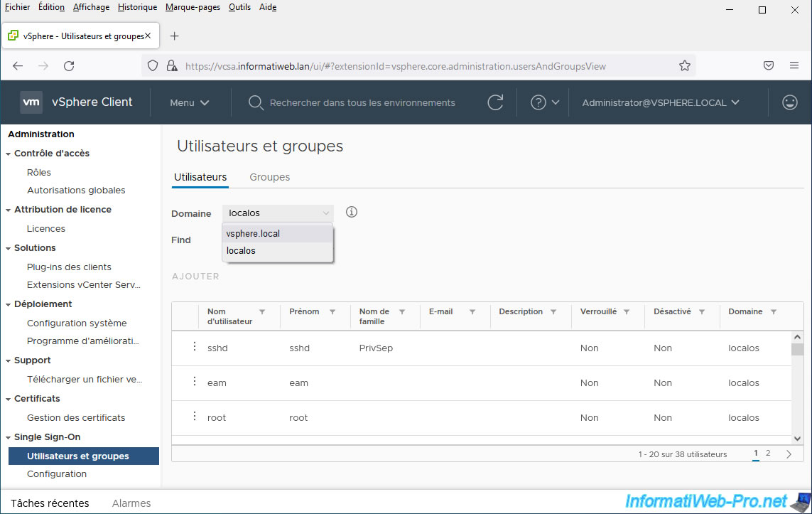Collapse the Attribution de licence section
Image resolution: width=812 pixels, height=514 pixels.
9,210
